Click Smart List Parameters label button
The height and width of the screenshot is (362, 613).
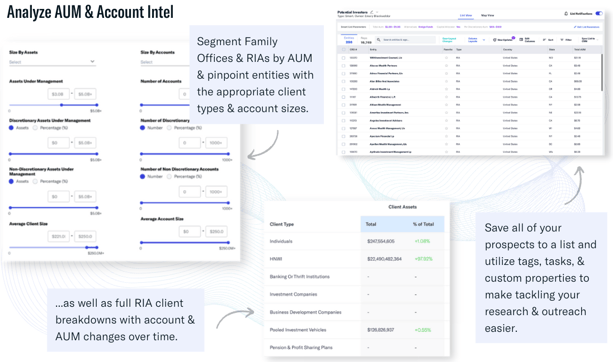click(353, 27)
